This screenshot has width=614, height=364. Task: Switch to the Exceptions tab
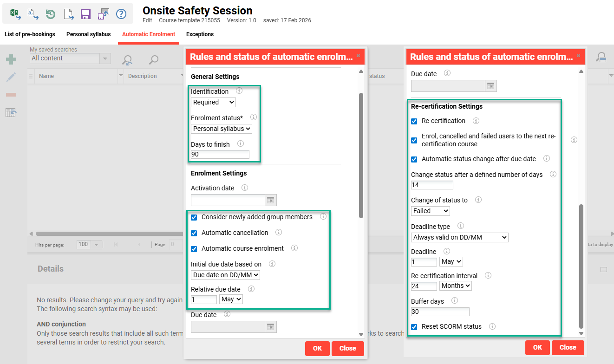click(200, 34)
